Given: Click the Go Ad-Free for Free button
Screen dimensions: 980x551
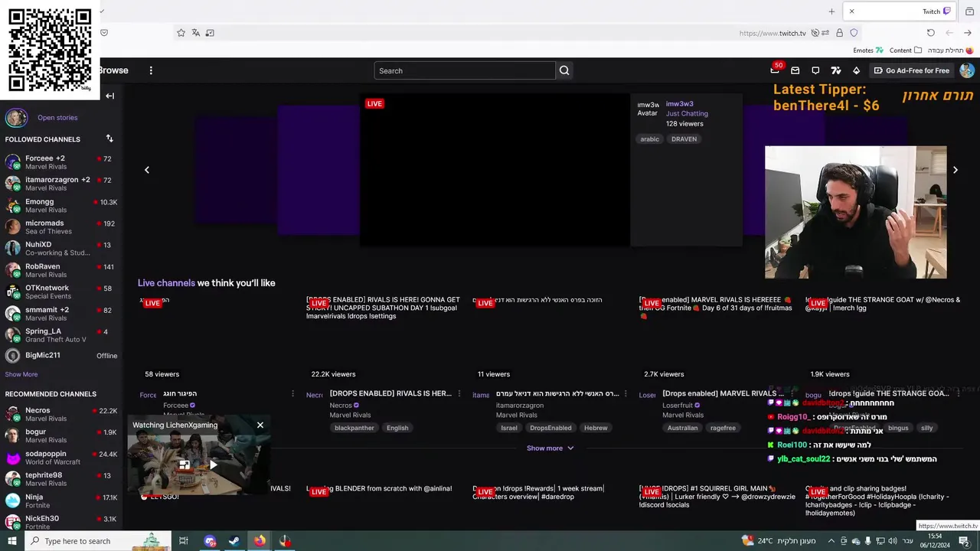Looking at the screenshot, I should click(x=911, y=70).
